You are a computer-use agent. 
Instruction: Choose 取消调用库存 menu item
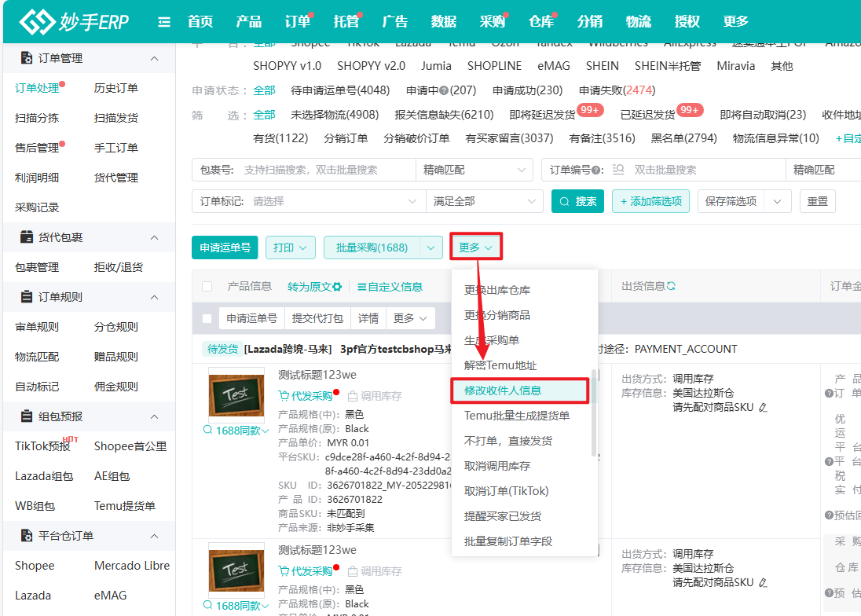click(x=497, y=466)
